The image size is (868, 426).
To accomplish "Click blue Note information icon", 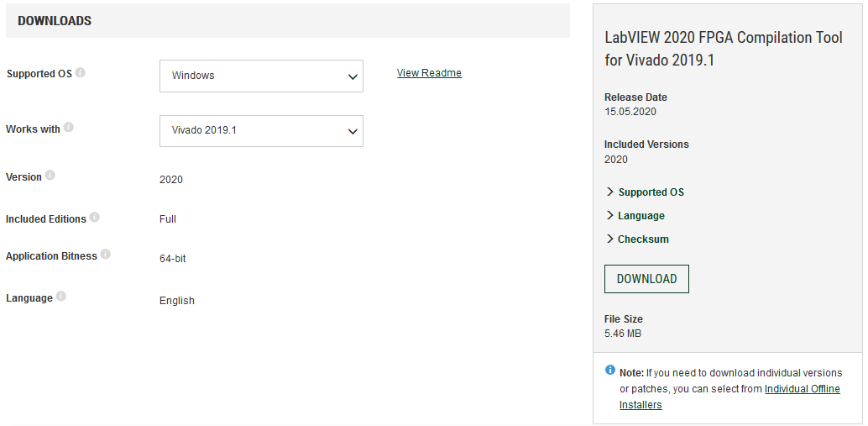I will pos(610,370).
